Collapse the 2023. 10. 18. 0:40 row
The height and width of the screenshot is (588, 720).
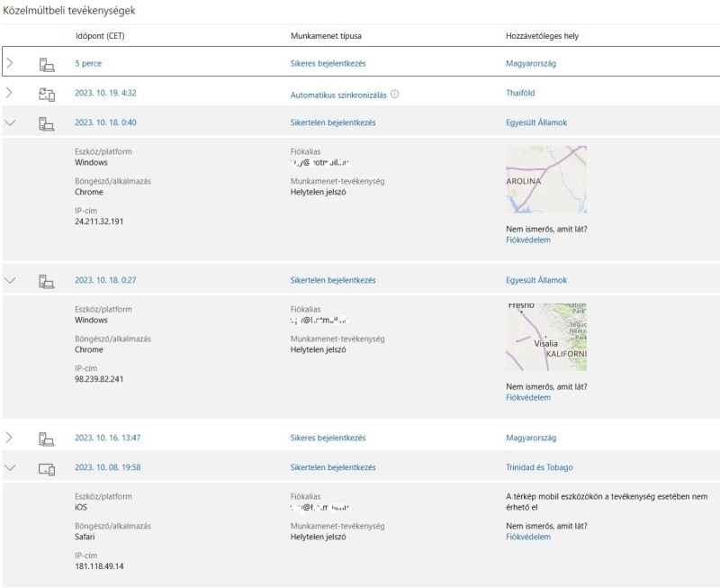point(11,122)
